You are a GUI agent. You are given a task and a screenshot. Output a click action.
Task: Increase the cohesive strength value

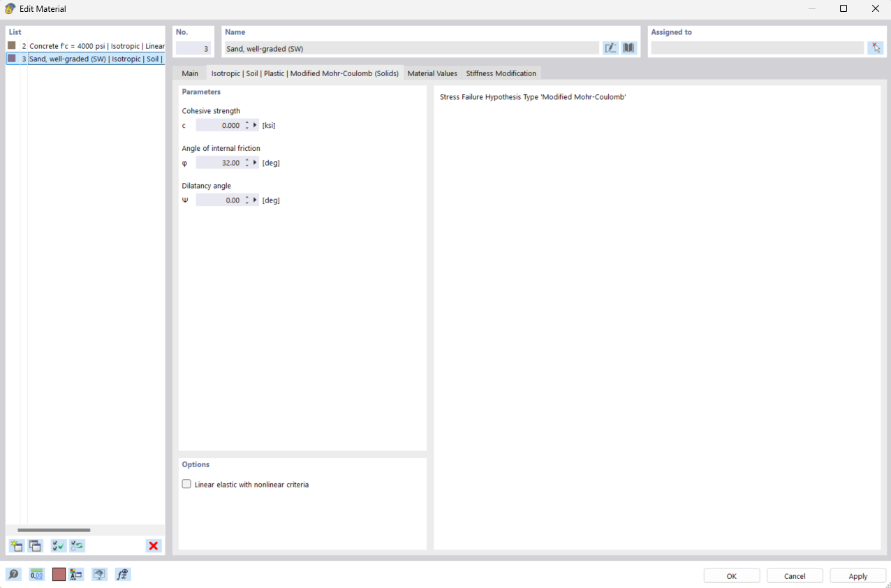click(x=246, y=123)
